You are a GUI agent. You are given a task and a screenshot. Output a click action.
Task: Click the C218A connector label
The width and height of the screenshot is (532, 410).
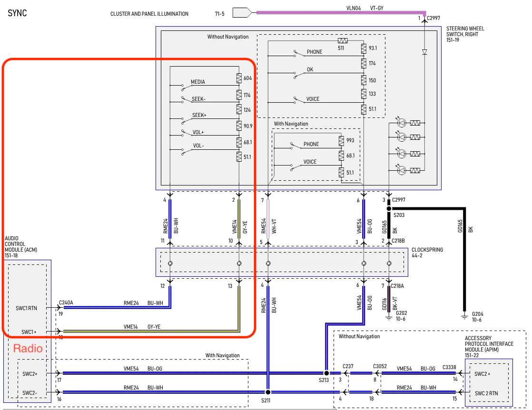coord(397,286)
